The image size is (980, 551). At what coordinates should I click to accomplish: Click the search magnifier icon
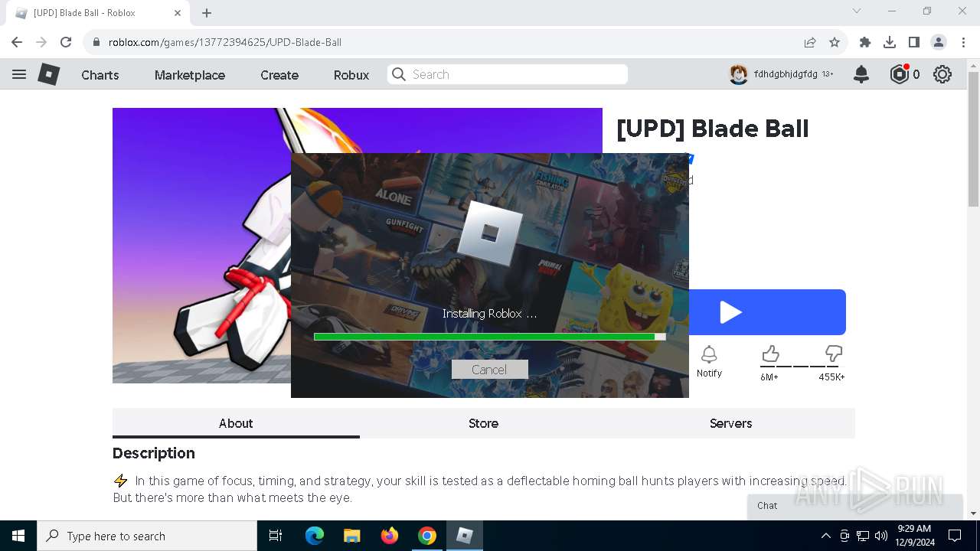[x=398, y=74]
